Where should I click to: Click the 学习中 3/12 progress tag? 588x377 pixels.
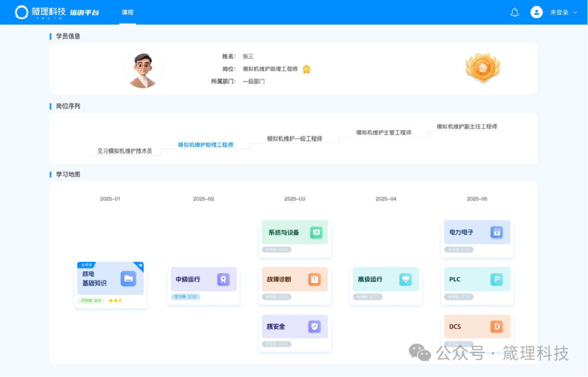[186, 297]
